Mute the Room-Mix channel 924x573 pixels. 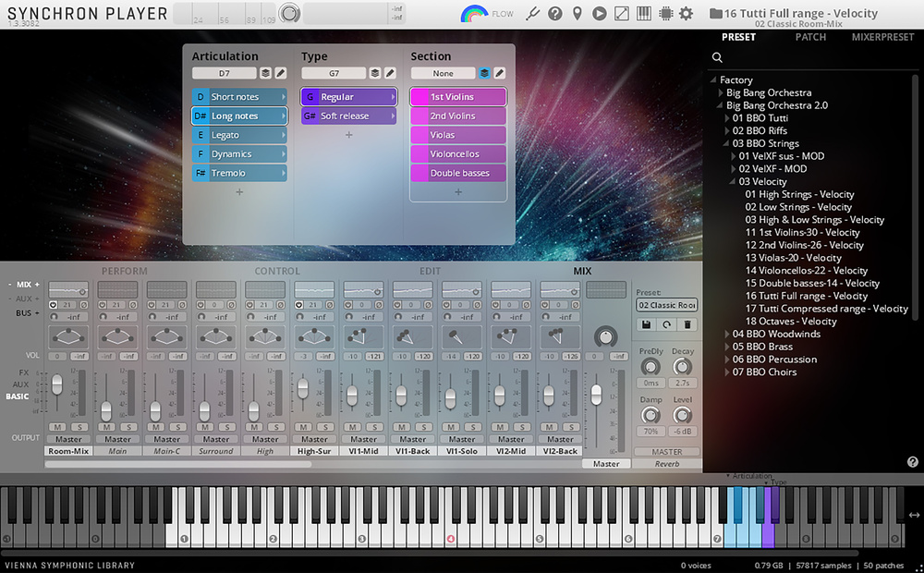pyautogui.click(x=57, y=427)
